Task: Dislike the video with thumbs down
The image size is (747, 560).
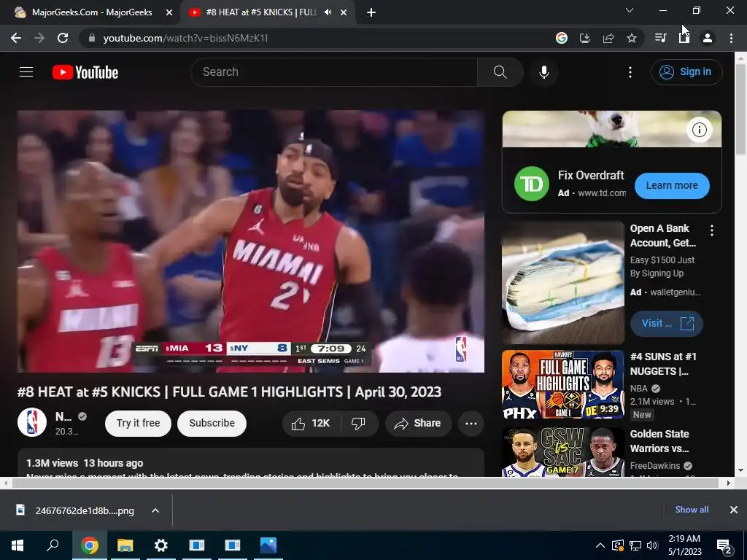Action: (x=359, y=424)
